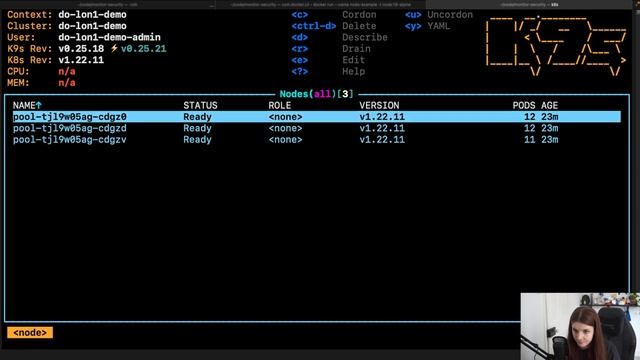640x360 pixels.
Task: Click the STATUS column header
Action: coord(200,105)
